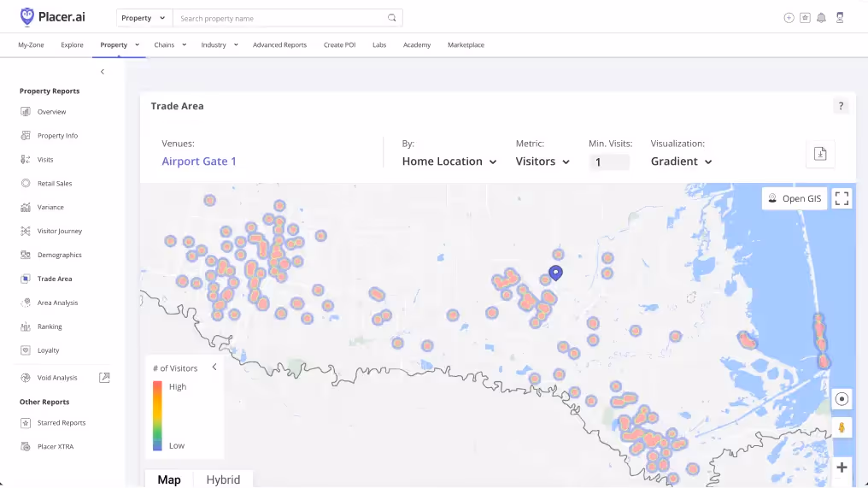Open the Trade Area help question mark
Viewport: 868px width, 488px height.
click(841, 106)
